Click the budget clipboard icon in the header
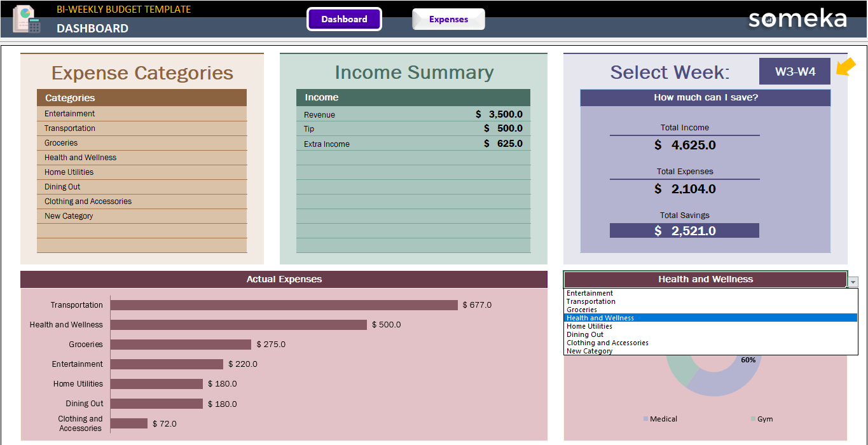Viewport: 868px width, 445px height. (x=25, y=19)
